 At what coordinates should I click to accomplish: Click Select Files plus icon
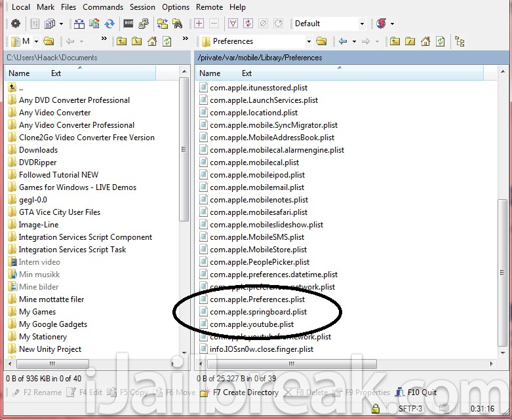[199, 24]
